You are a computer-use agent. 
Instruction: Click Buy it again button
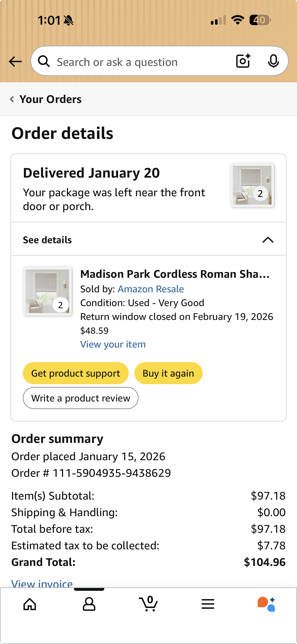[168, 373]
